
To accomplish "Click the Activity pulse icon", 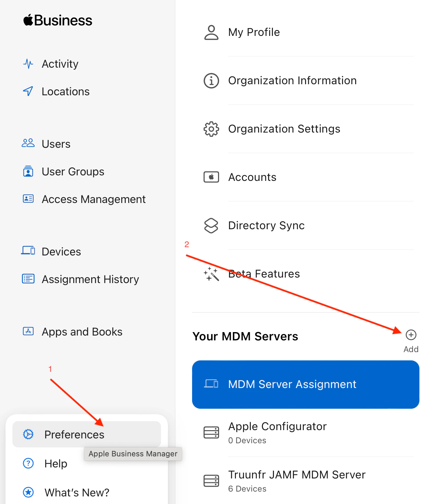I will point(28,64).
